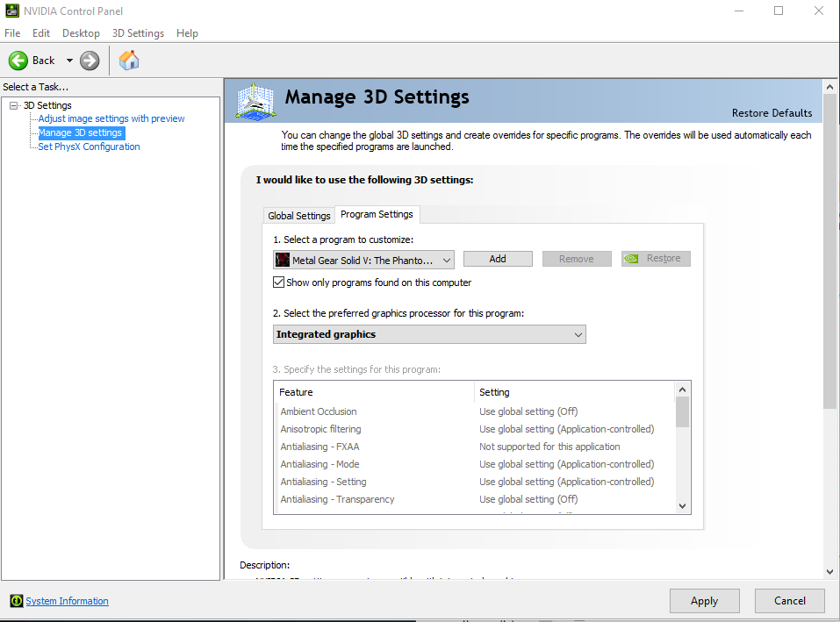Open the Desktop menu

tap(81, 33)
